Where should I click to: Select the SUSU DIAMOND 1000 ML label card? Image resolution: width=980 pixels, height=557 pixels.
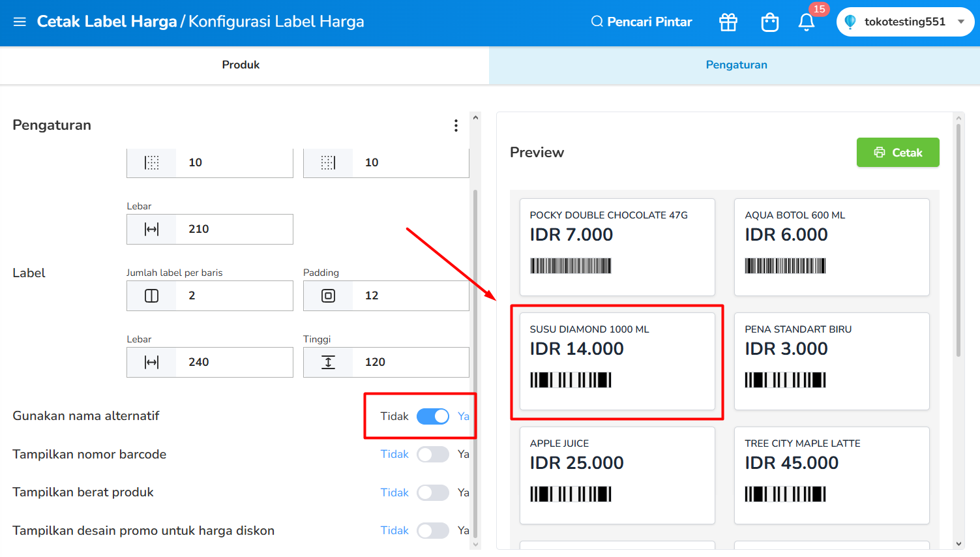[x=617, y=361]
